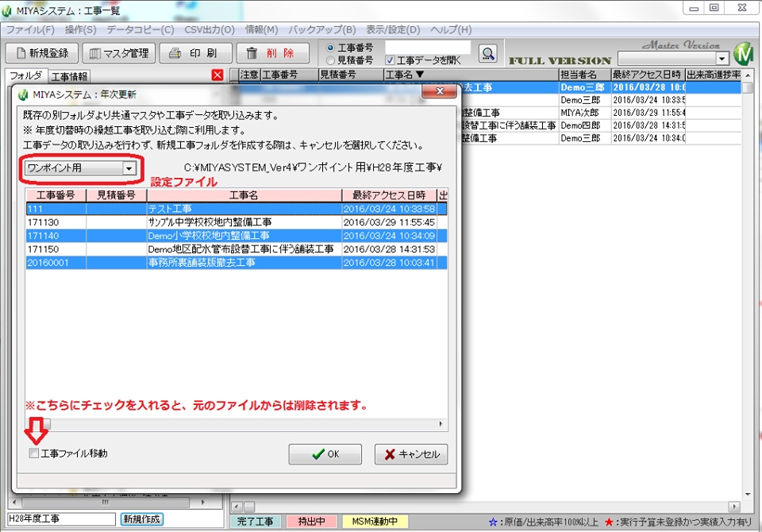Open the ファイル(F) menu
The height and width of the screenshot is (532, 762).
pos(30,29)
